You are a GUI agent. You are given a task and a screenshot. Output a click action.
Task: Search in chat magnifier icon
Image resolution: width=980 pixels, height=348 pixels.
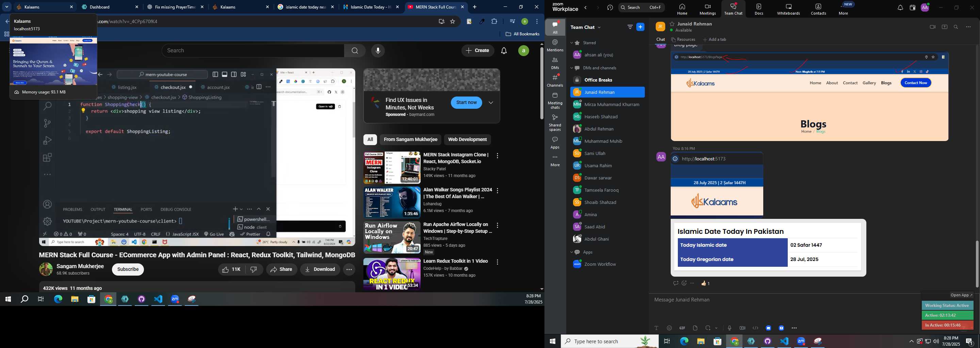coord(956,27)
